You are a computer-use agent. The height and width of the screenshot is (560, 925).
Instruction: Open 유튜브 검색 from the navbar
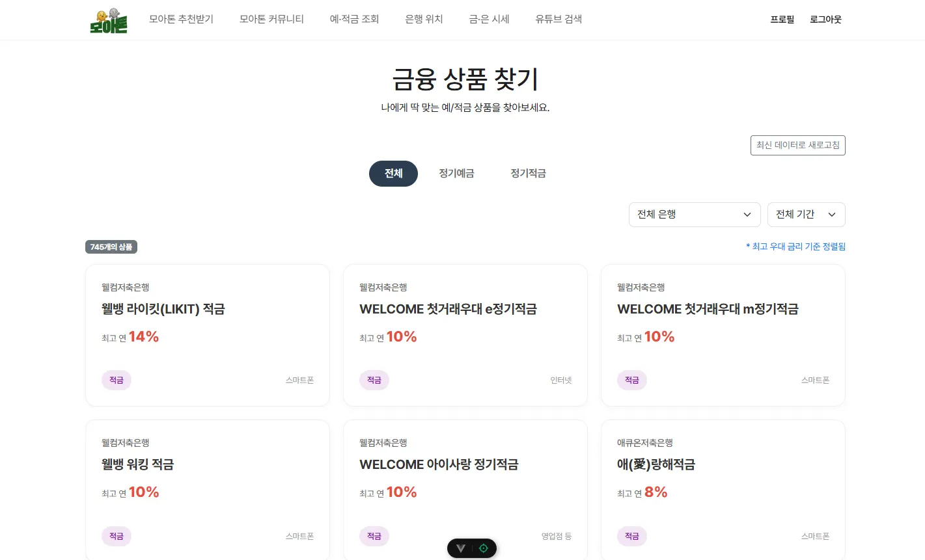[x=559, y=20]
